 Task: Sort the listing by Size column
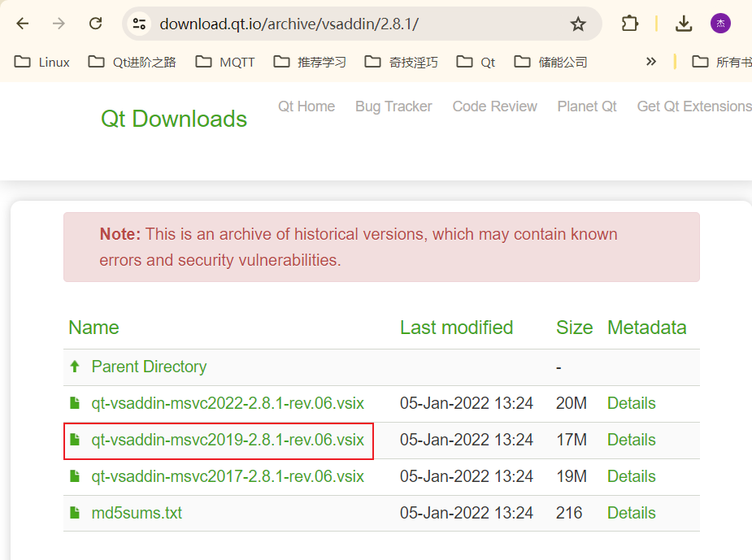(x=574, y=328)
